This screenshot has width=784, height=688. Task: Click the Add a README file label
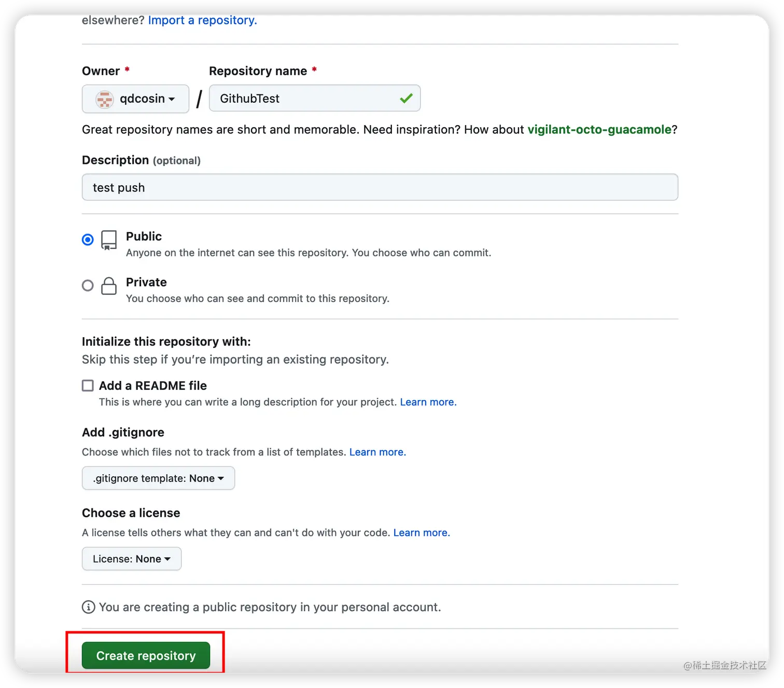click(x=153, y=386)
